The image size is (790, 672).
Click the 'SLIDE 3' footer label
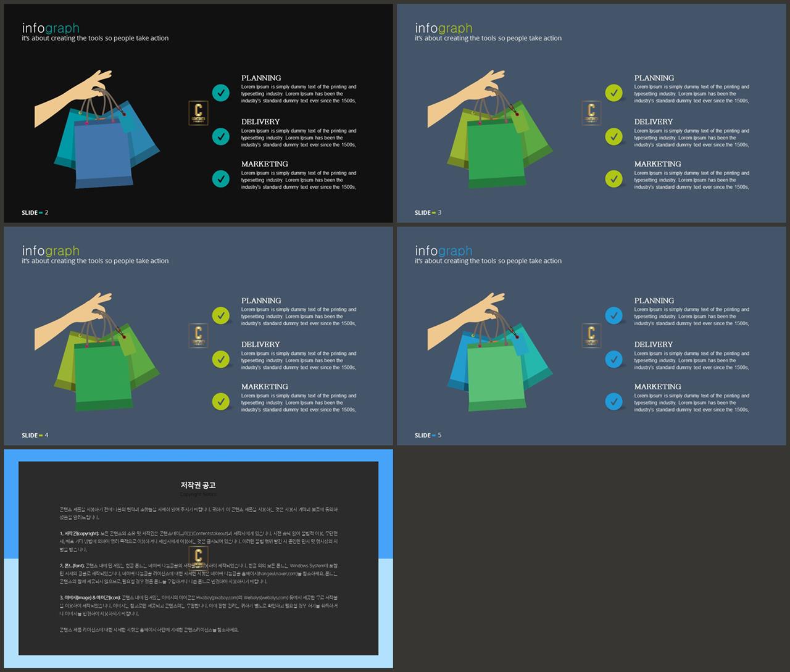(x=428, y=212)
